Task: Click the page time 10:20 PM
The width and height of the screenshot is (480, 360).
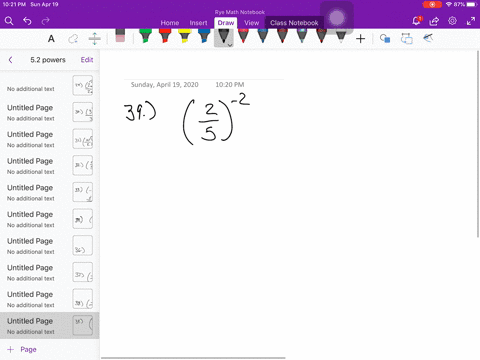Action: pos(230,85)
